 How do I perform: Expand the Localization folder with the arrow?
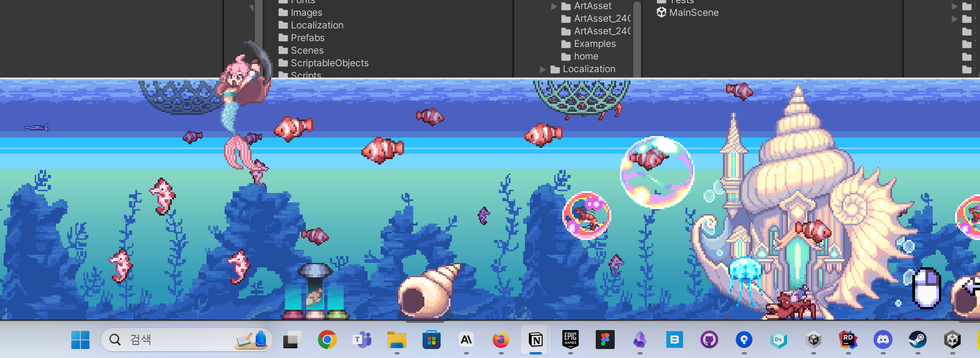(x=543, y=69)
